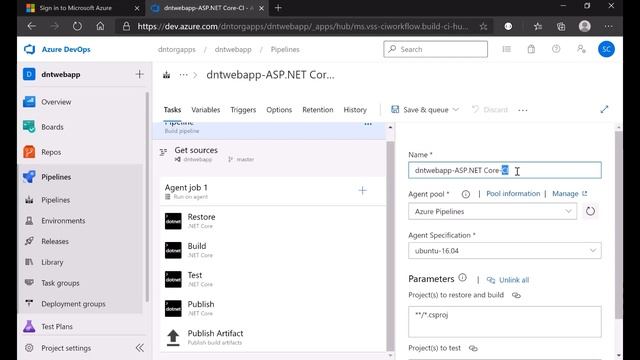Switch to the Variables tab

click(x=205, y=110)
